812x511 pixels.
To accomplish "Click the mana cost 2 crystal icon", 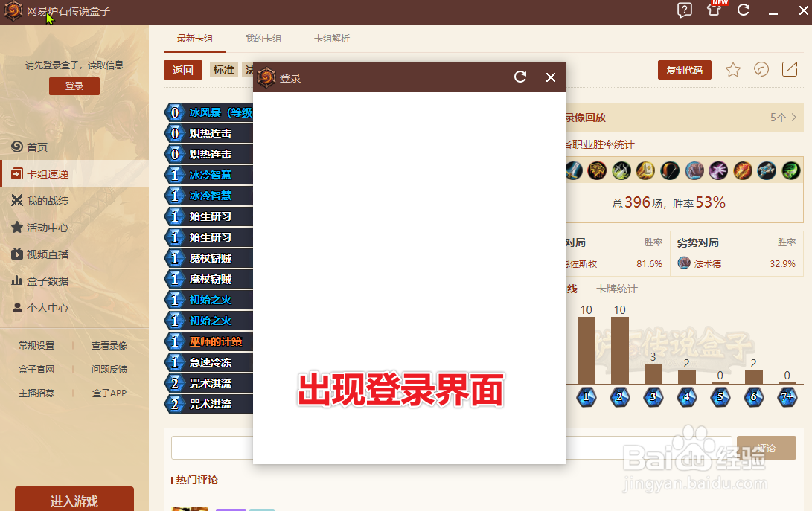I will [619, 397].
